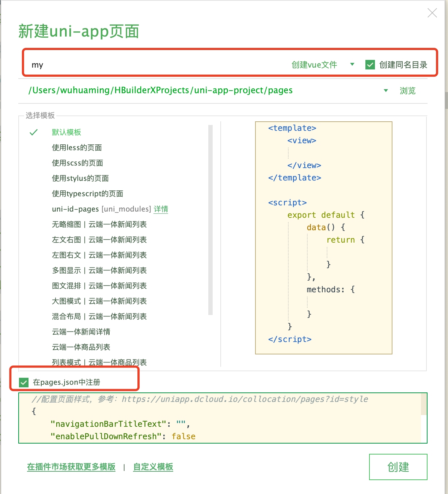Click the page style config scrollbar
This screenshot has height=494, width=448.
coord(424,404)
